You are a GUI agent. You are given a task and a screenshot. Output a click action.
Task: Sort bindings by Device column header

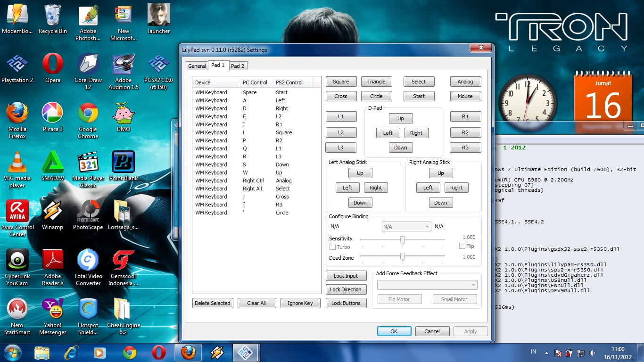[x=216, y=82]
